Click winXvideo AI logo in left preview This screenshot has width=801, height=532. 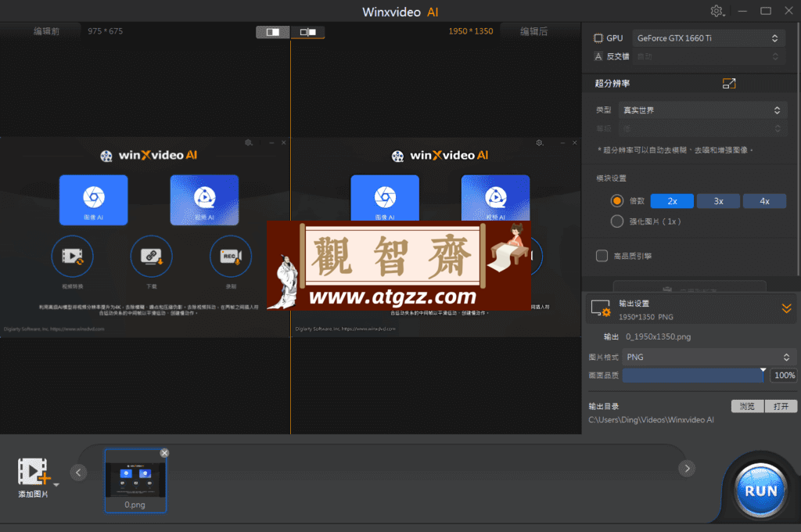[149, 156]
